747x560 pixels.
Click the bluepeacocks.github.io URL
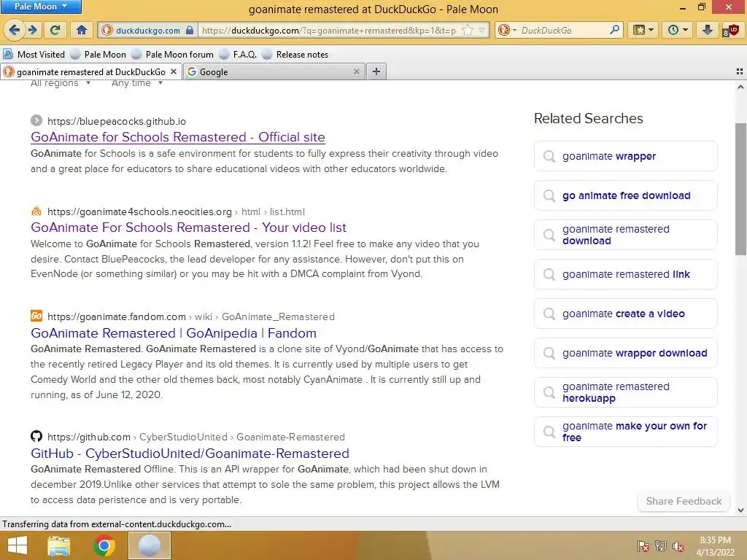point(117,121)
